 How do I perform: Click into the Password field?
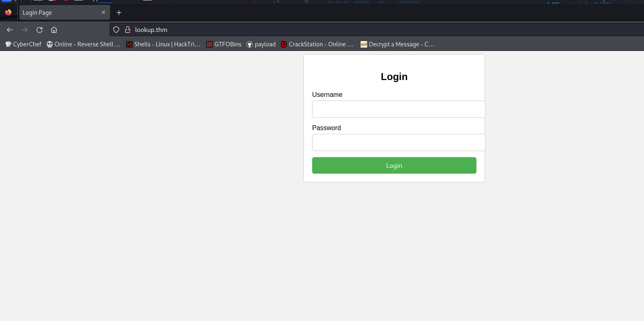coord(398,142)
